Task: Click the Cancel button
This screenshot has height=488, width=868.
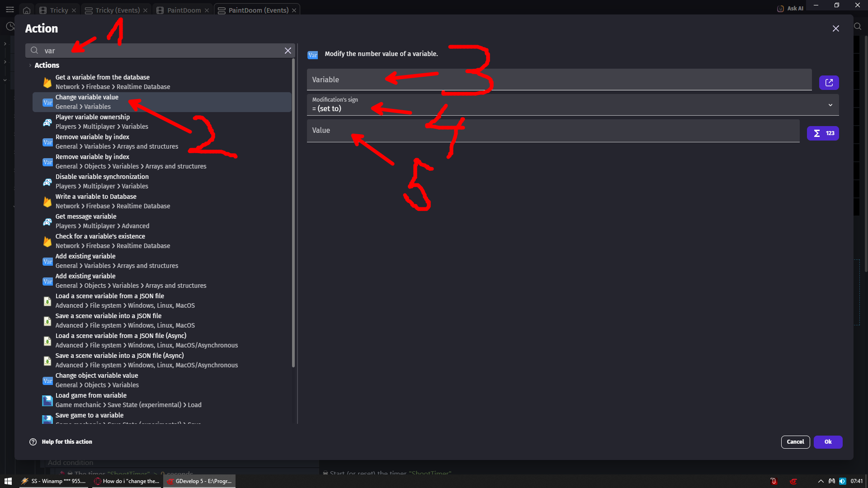Action: click(795, 442)
